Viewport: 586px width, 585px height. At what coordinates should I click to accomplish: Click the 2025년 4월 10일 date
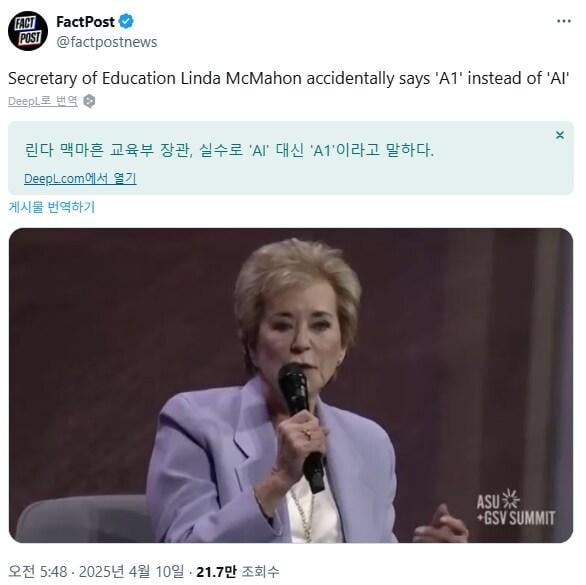click(x=132, y=572)
